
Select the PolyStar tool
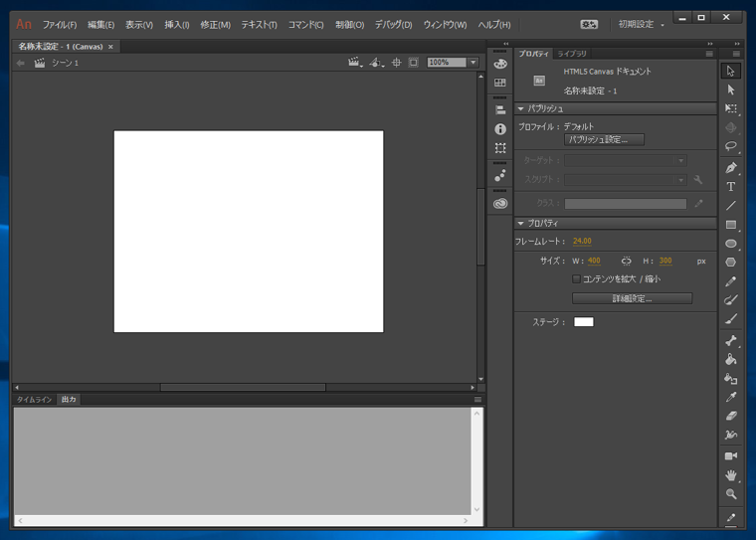point(731,263)
